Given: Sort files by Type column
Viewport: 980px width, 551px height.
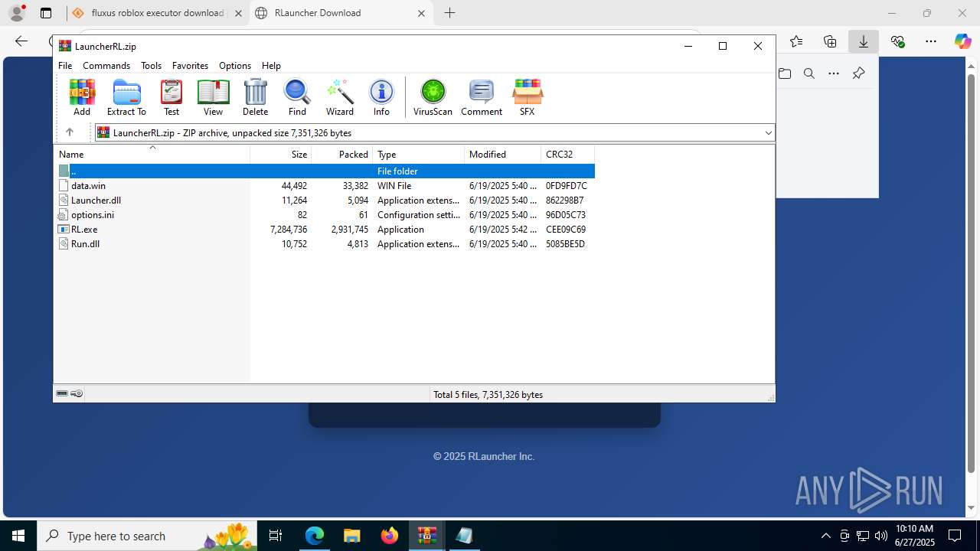Looking at the screenshot, I should 419,154.
